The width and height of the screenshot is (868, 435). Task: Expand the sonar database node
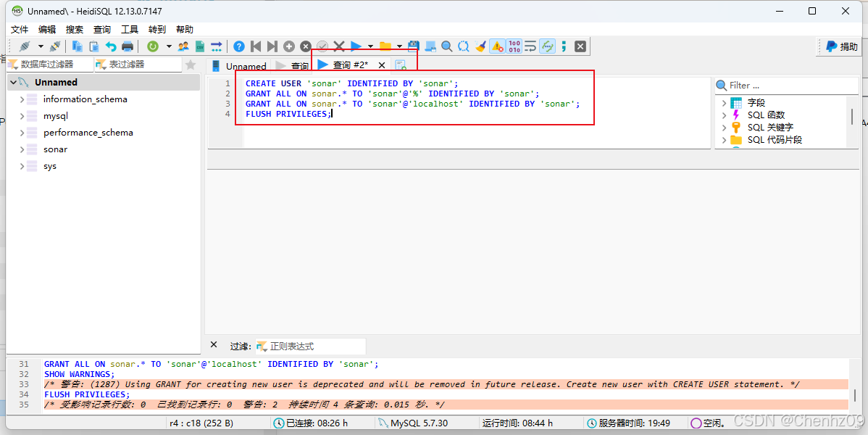(22, 149)
